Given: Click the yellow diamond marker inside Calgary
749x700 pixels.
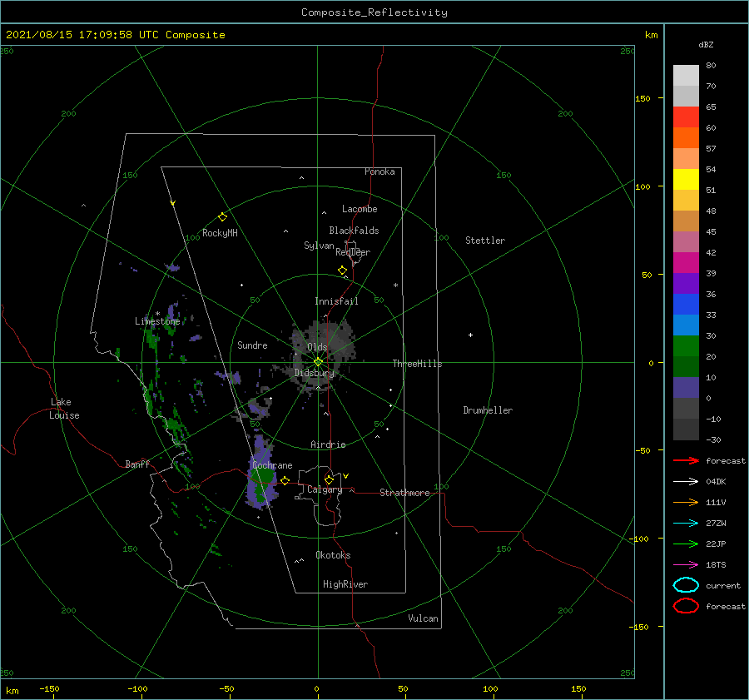Looking at the screenshot, I should pos(329,479).
